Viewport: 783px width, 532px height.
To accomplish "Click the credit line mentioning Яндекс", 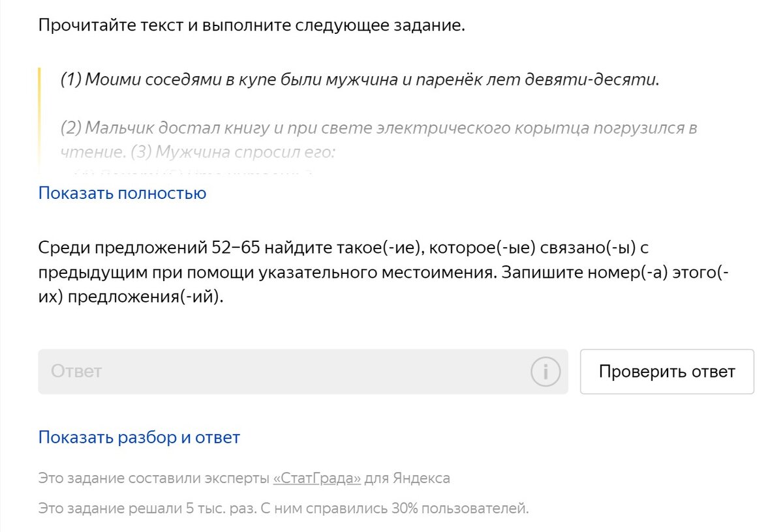I will coord(244,477).
